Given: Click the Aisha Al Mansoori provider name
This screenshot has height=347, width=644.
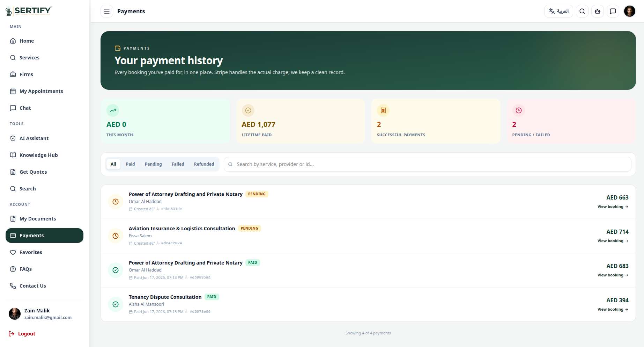Looking at the screenshot, I should pos(147,304).
